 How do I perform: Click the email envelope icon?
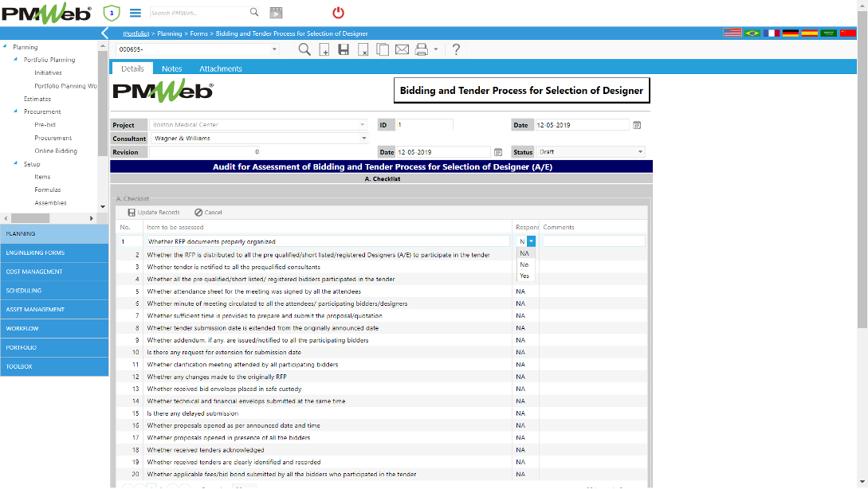[x=402, y=49]
